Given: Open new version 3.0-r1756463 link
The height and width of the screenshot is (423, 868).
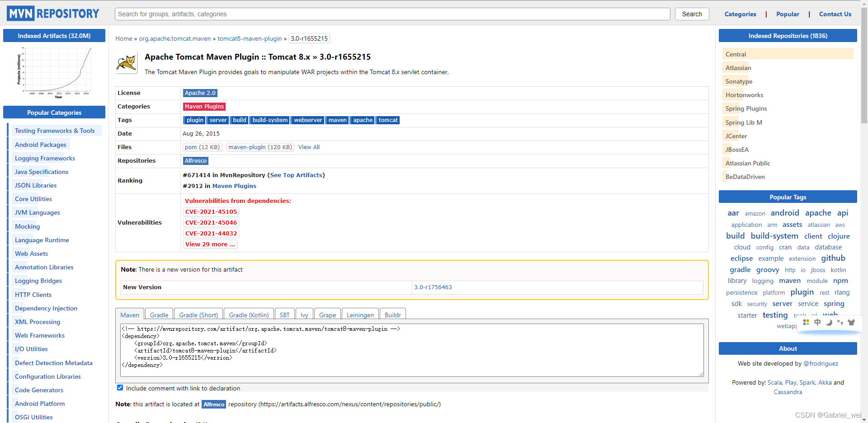Looking at the screenshot, I should (433, 287).
